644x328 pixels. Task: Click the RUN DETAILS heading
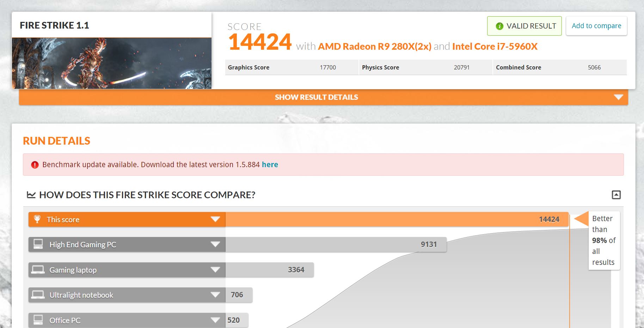56,141
